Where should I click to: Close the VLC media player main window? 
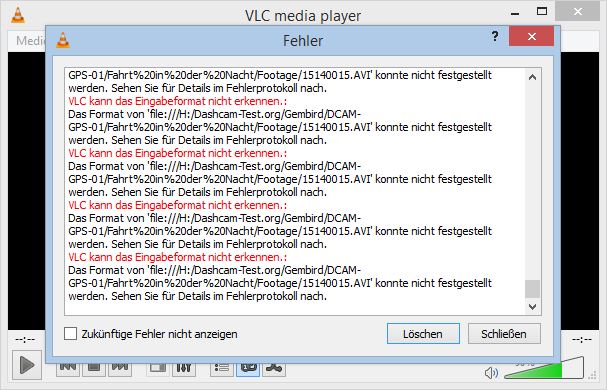pyautogui.click(x=578, y=12)
